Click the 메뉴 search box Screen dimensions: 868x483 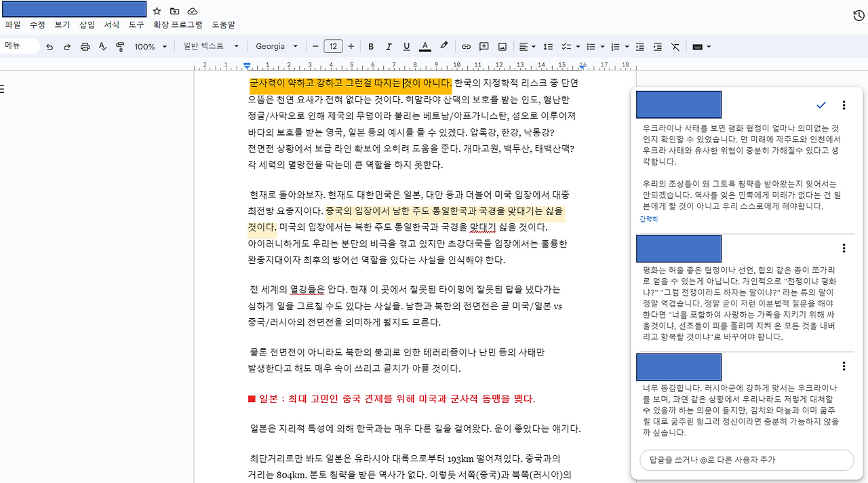[x=19, y=46]
